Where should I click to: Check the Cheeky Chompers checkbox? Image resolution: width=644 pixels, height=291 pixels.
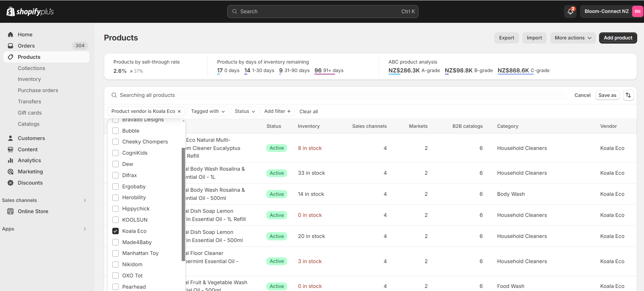(x=116, y=142)
